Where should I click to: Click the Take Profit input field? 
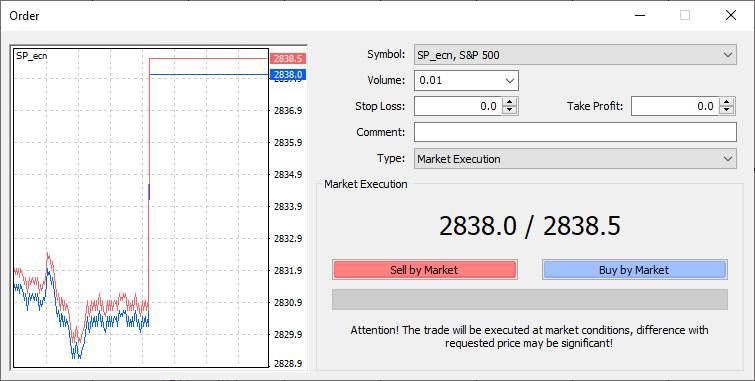pos(675,106)
